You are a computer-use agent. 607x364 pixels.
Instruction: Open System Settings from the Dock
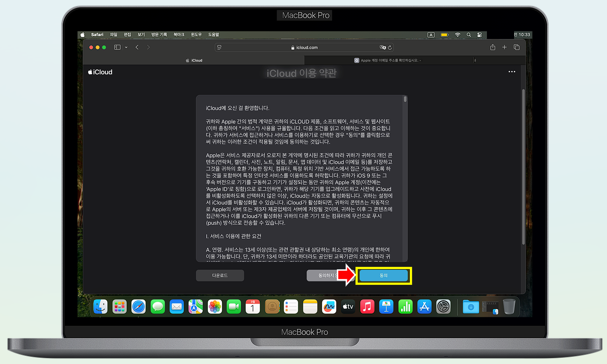[x=444, y=306]
